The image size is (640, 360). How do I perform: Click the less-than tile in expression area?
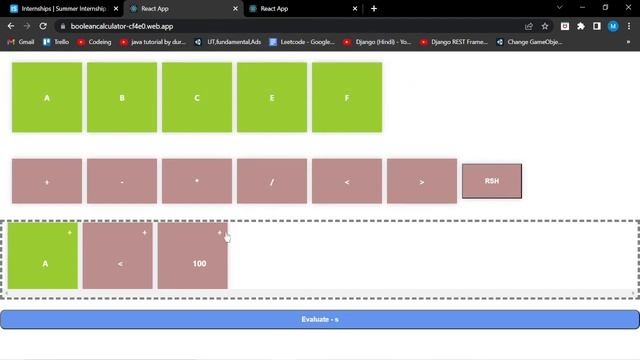tap(118, 256)
